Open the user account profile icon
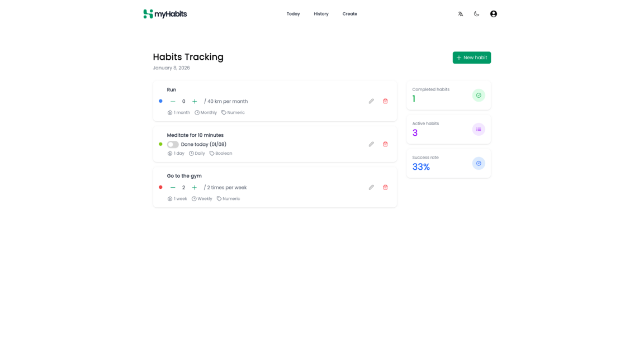Viewport: 644px width, 362px height. (493, 14)
